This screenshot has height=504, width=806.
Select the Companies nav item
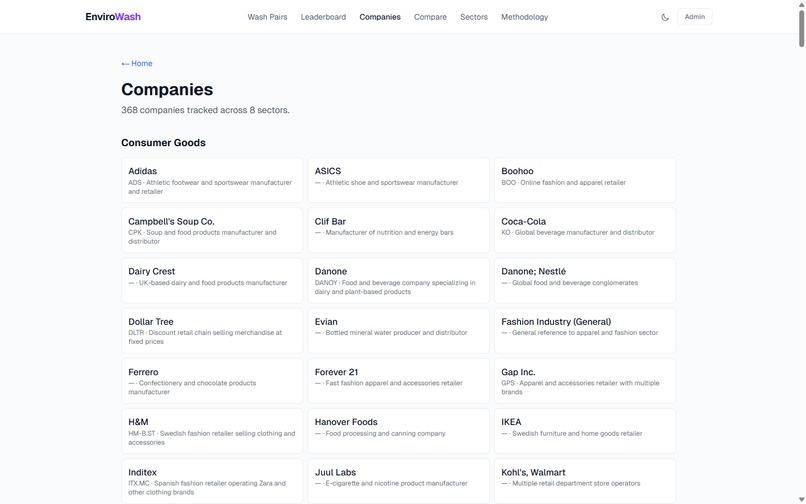tap(380, 17)
